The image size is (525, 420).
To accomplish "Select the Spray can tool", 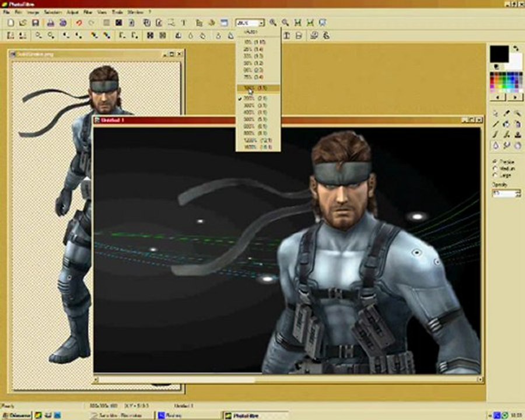I will pos(517,124).
